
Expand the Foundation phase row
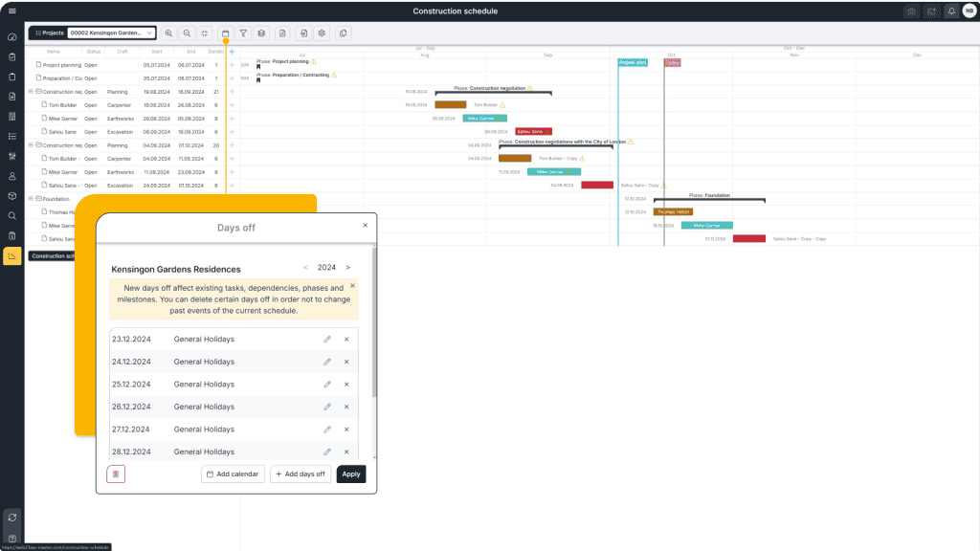30,198
